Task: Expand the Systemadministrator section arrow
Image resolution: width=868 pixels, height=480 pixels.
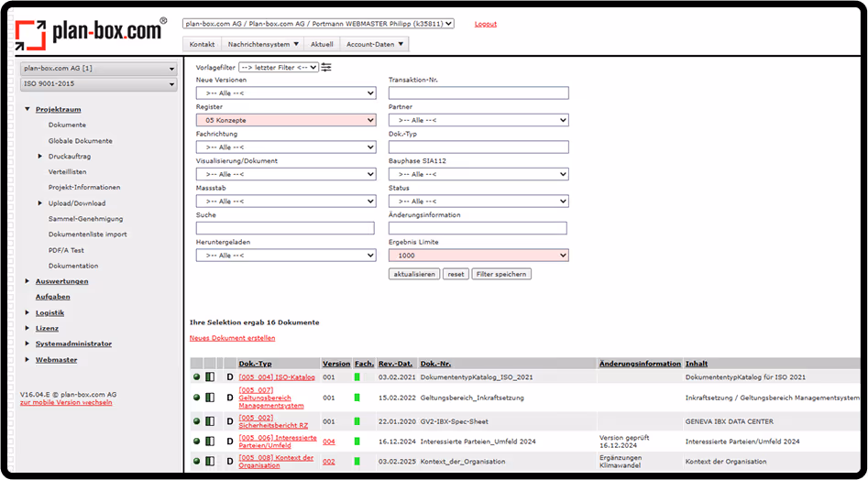Action: click(x=27, y=344)
